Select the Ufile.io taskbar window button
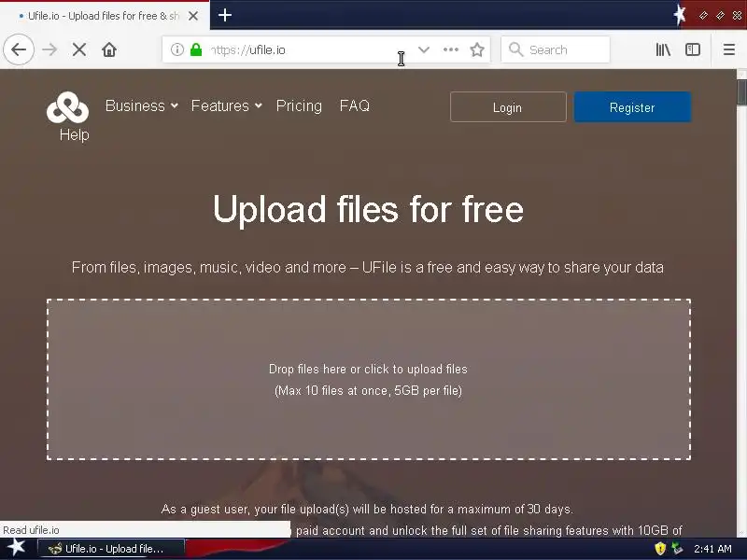747x560 pixels. click(x=110, y=549)
